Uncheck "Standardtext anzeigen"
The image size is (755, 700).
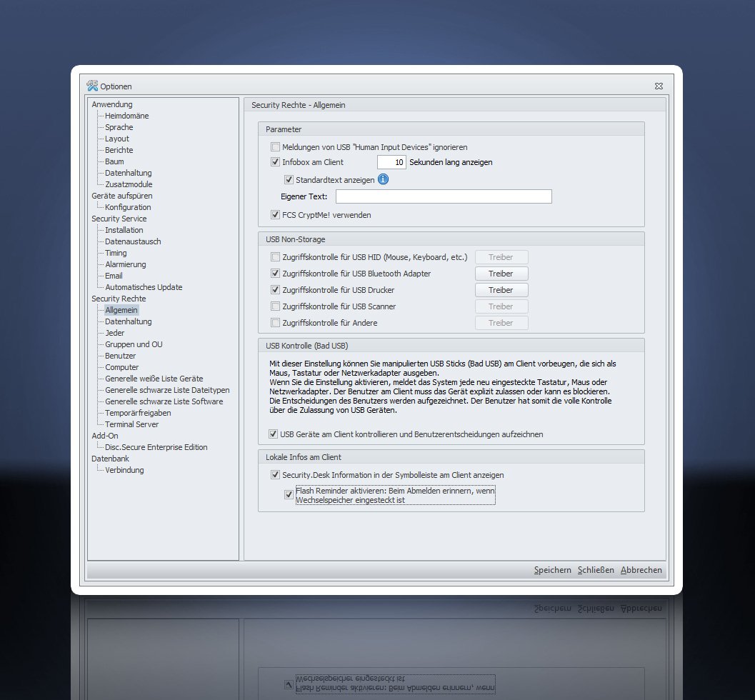[x=289, y=179]
